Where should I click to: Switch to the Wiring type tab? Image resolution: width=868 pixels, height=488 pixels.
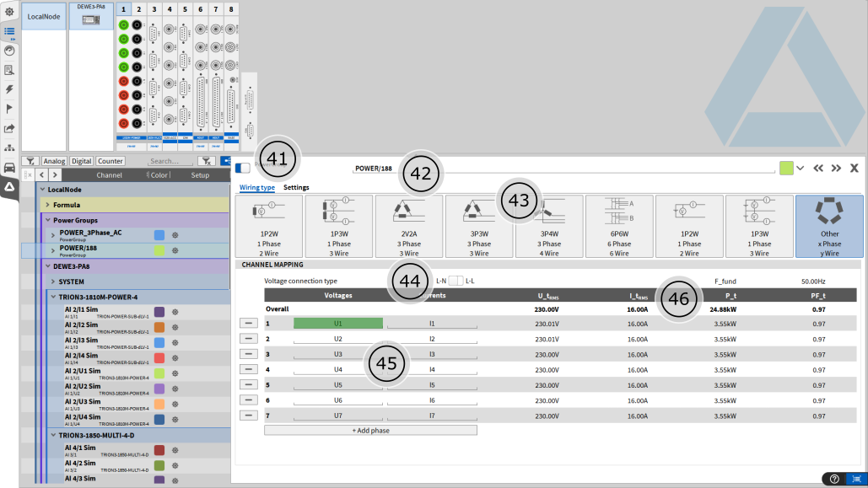pyautogui.click(x=256, y=188)
